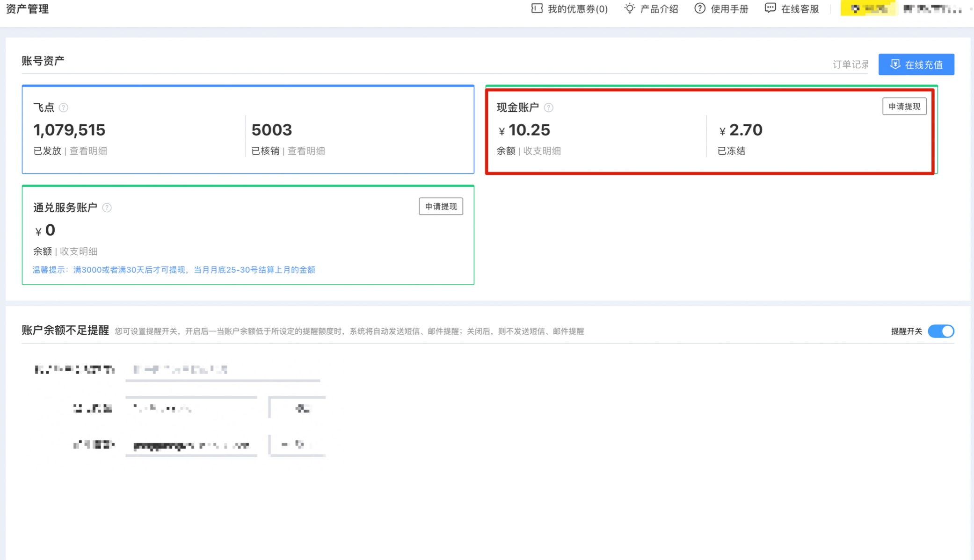This screenshot has height=560, width=974.
Task: Open 我的优惠券(0) menu item
Action: tap(577, 9)
